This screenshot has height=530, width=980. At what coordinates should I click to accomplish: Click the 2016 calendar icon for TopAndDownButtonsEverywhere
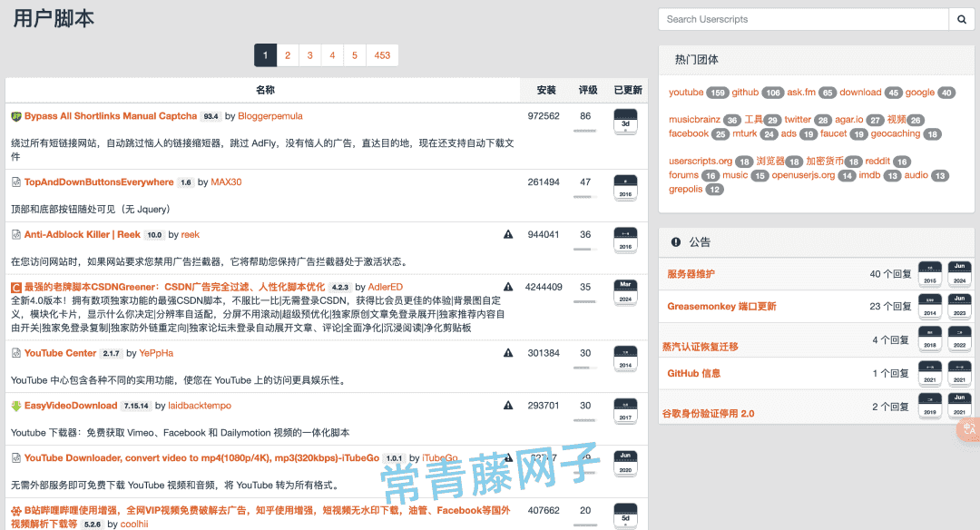click(625, 188)
